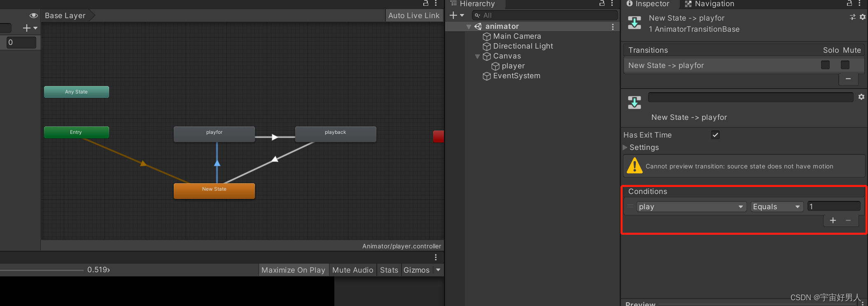This screenshot has width=868, height=306.
Task: Select EventSystem in Hierarchy
Action: pos(517,76)
